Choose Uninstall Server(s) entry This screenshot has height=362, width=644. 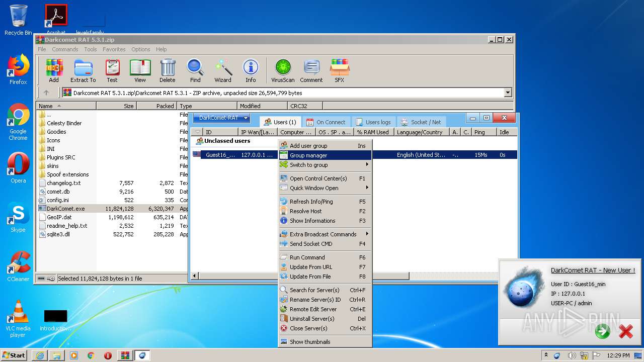tap(325, 319)
